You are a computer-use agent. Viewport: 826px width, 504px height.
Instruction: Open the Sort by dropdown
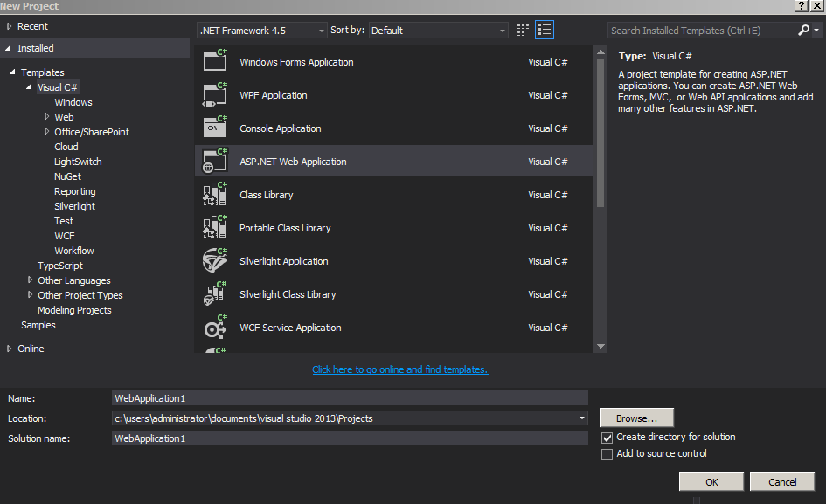click(x=438, y=31)
